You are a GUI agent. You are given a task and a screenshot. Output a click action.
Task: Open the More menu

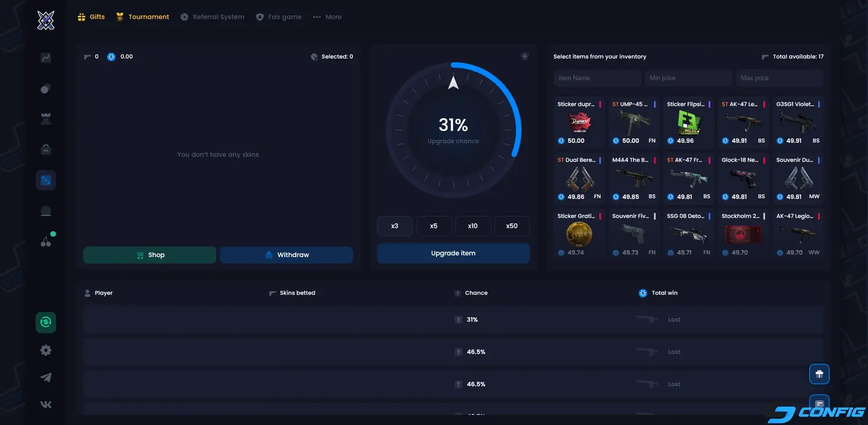click(327, 17)
